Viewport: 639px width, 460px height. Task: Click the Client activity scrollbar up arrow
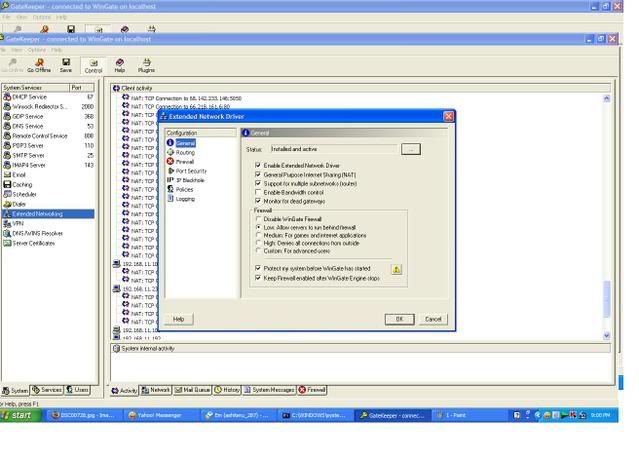606,99
